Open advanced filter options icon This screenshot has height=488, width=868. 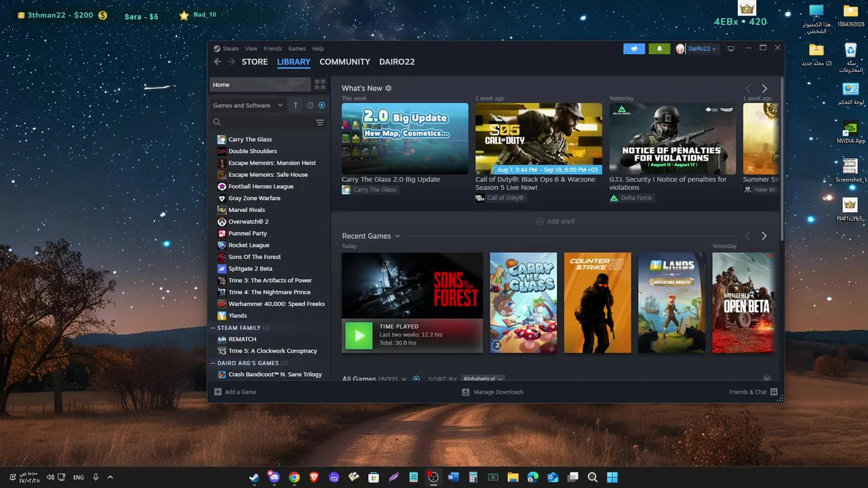(x=320, y=123)
